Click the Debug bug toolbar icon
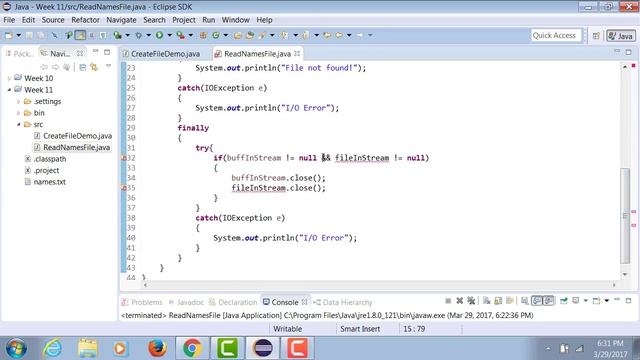This screenshot has width=640, height=360. (x=138, y=36)
